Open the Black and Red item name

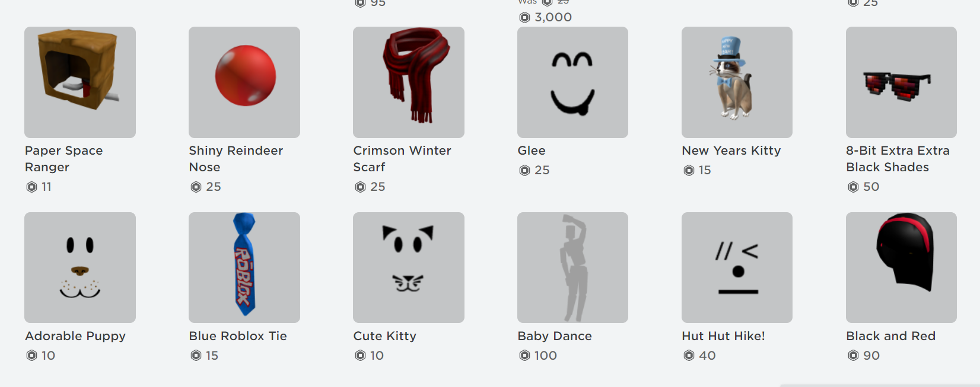coord(890,336)
